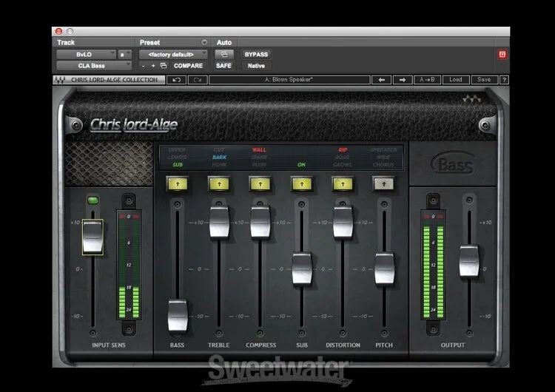555x392 pixels.
Task: Click the A→B copy button
Action: pos(428,80)
